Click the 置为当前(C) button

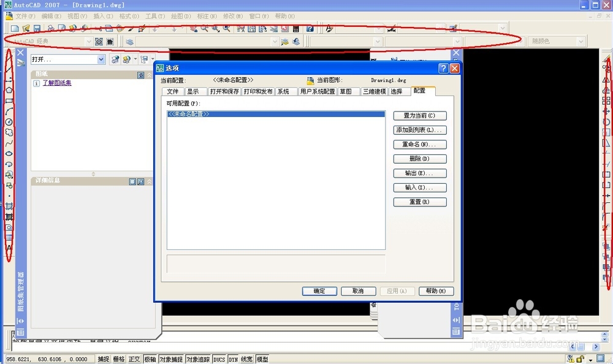(x=420, y=116)
